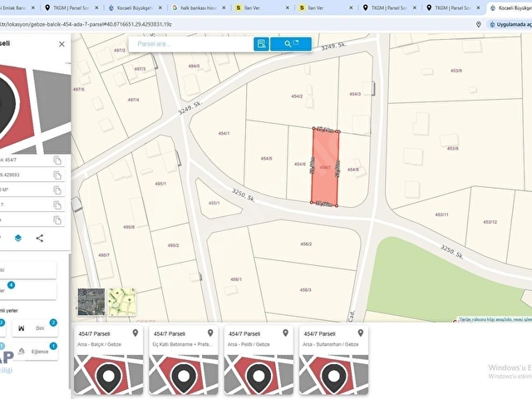Click parcel label 497/3 on map

(140, 69)
